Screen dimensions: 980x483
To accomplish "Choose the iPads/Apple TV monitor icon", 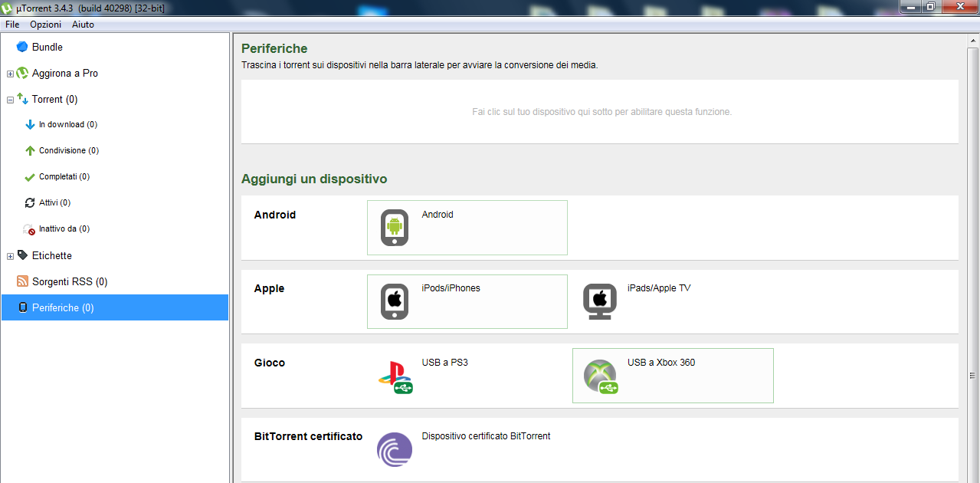I will coord(600,301).
